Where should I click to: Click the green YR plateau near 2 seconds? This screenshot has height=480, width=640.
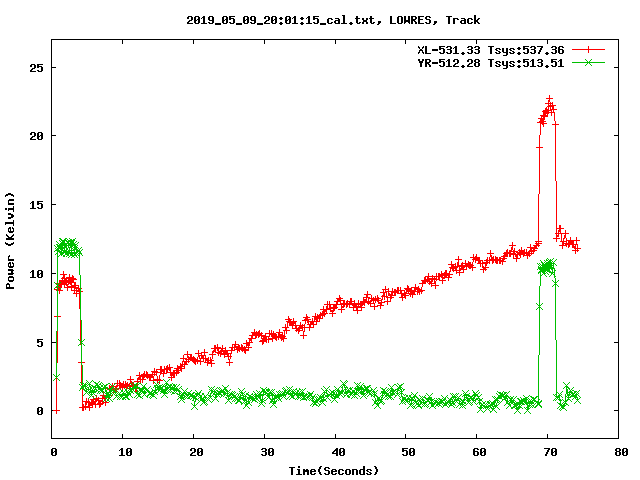(68, 248)
